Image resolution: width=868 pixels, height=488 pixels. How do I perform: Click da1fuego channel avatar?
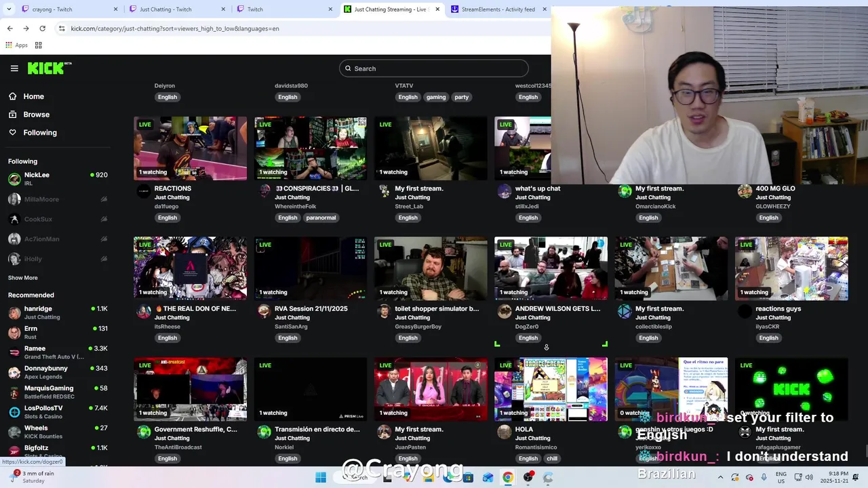point(144,191)
